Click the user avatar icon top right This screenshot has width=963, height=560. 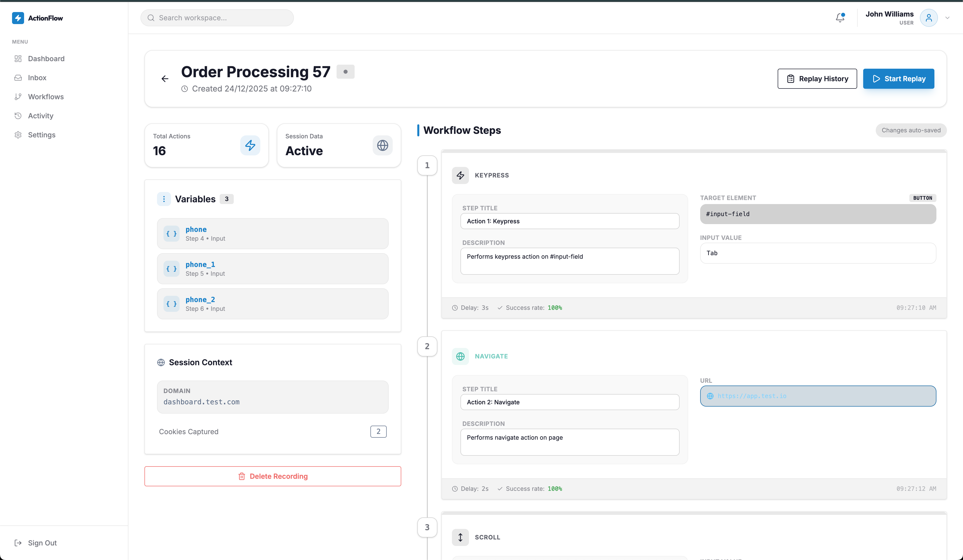[x=929, y=18]
